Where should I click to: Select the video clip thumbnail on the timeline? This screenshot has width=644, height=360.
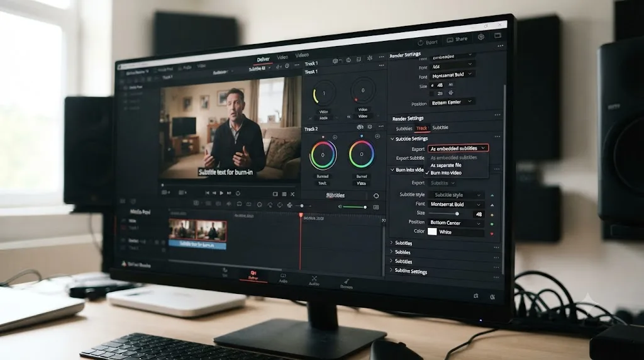tap(197, 230)
